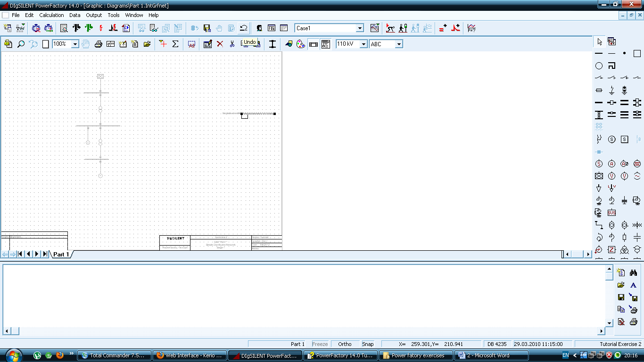644x362 pixels.
Task: Click the external grid symbol in diagram
Action: click(x=100, y=76)
